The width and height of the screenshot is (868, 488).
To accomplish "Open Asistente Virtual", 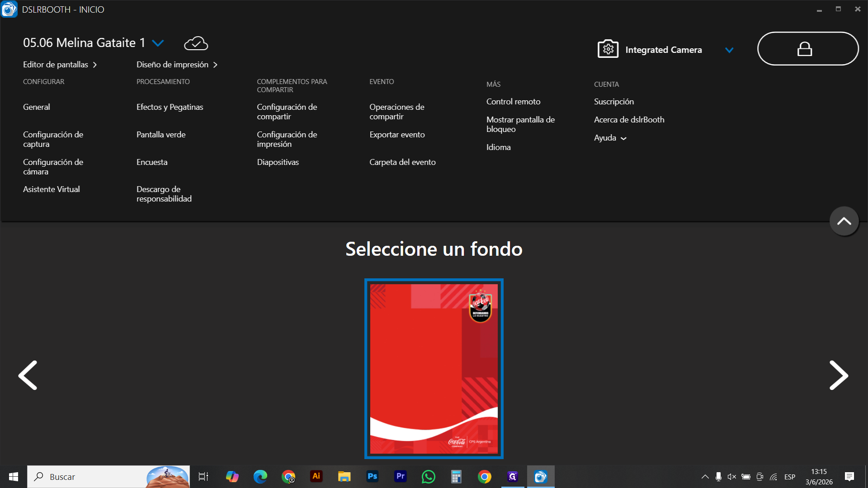I will coord(52,189).
